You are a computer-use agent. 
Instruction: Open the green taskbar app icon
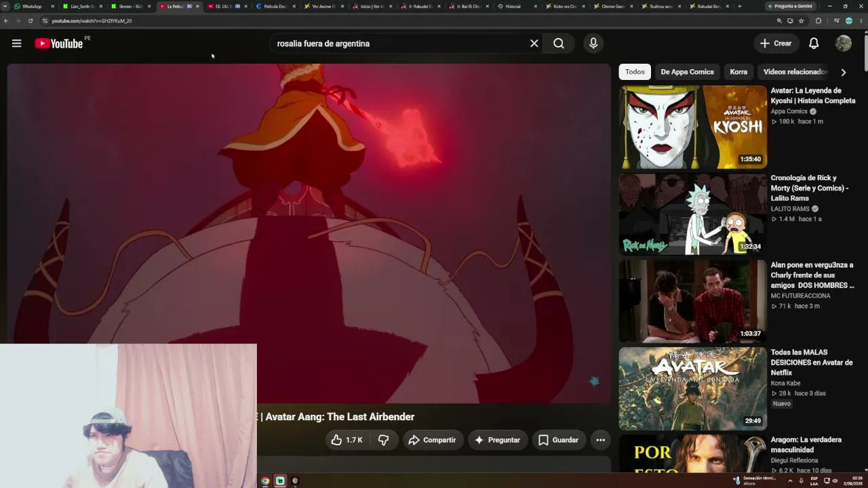click(x=280, y=481)
